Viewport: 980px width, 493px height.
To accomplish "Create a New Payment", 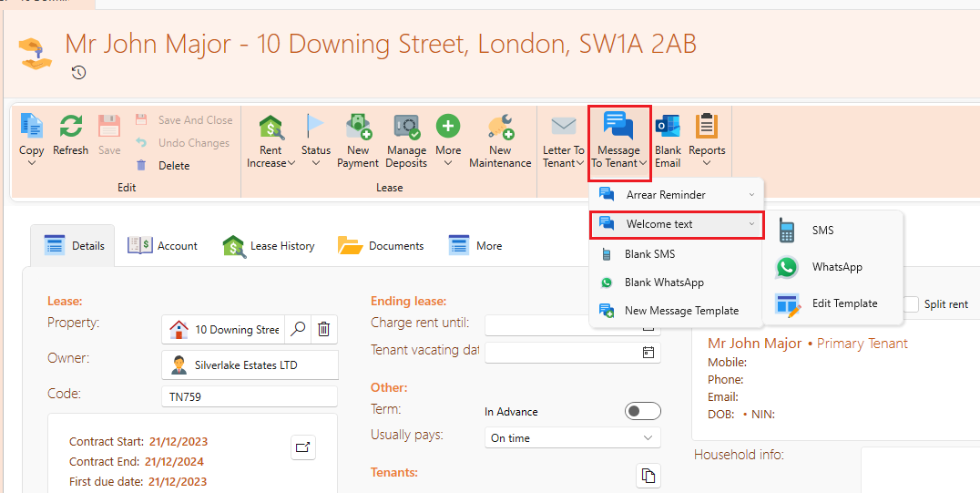I will point(358,141).
